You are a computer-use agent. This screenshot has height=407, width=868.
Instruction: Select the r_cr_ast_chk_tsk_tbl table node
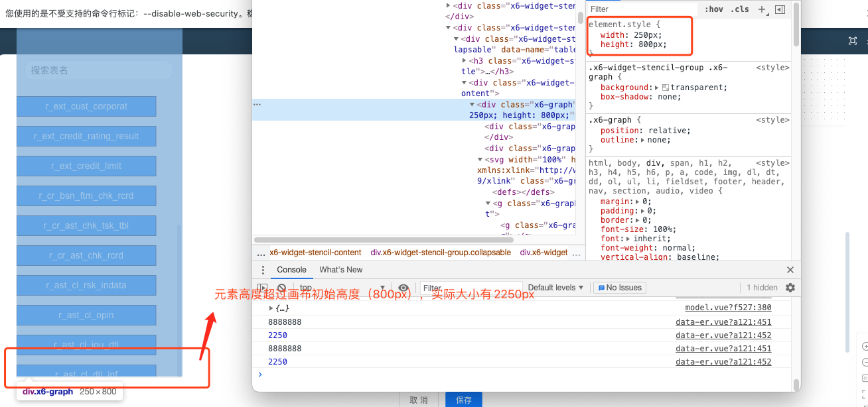(86, 225)
